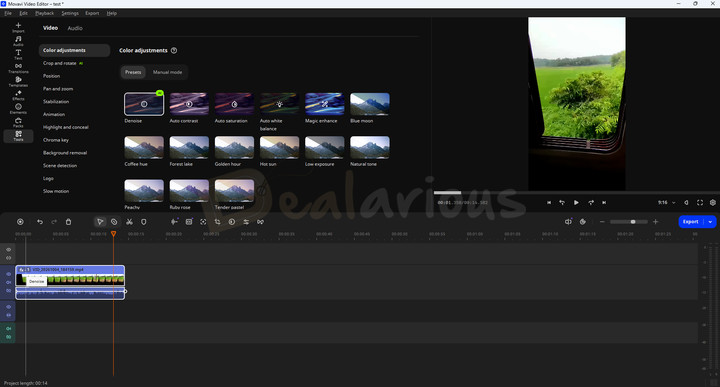Image resolution: width=720 pixels, height=387 pixels.
Task: Open the Templates panel
Action: coord(18,82)
